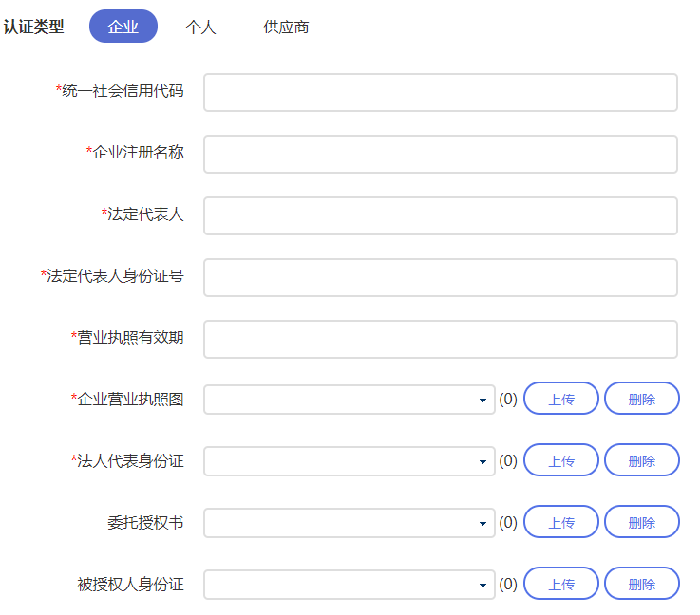
Task: Open the 企业营业执照图 dropdown list
Action: coord(349,400)
